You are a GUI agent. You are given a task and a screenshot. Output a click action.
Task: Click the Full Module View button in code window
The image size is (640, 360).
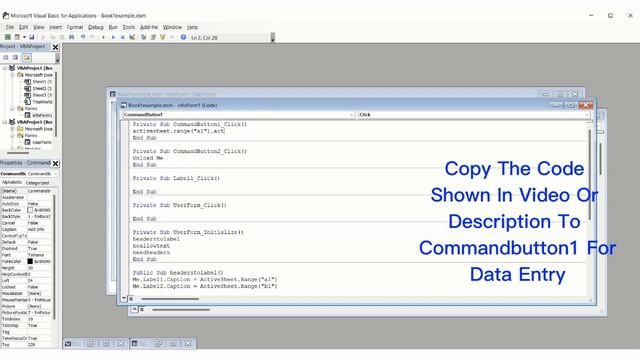(131, 298)
